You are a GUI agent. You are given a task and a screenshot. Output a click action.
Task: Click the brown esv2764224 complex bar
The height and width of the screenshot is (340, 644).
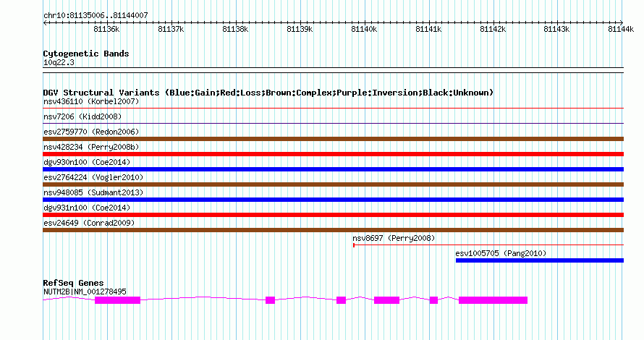coord(333,184)
